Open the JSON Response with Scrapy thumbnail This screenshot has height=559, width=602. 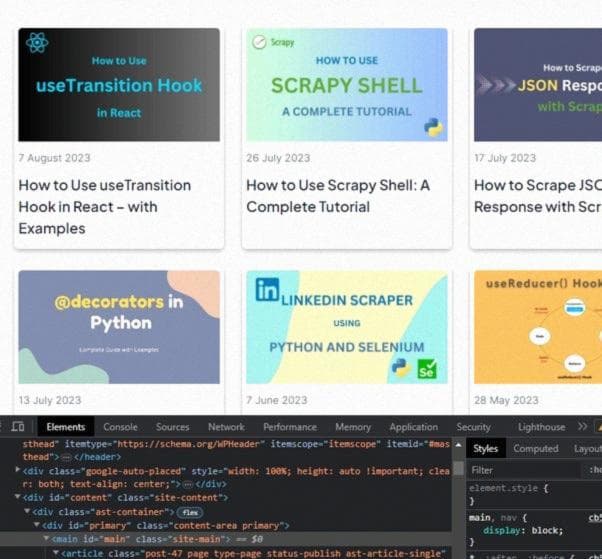538,85
